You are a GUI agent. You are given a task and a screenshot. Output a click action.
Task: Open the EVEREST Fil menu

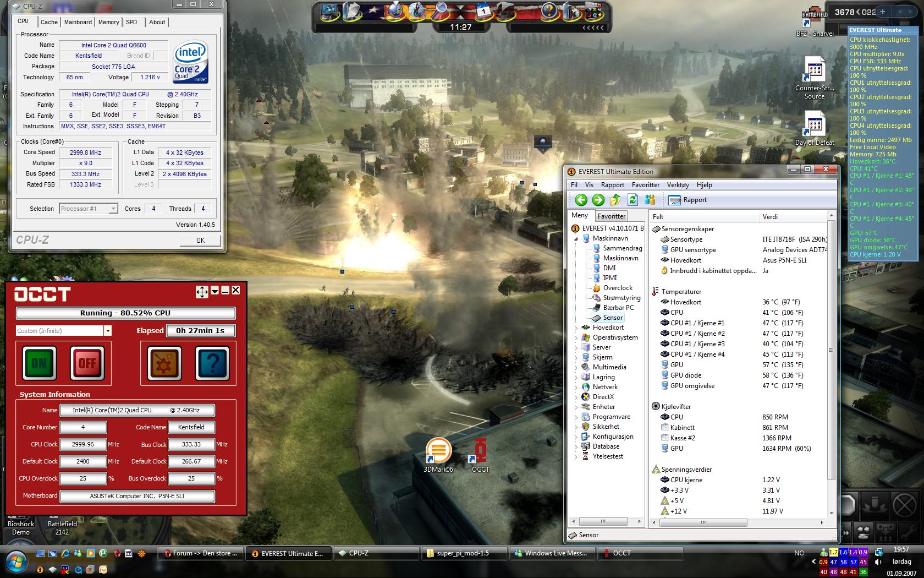coord(574,185)
